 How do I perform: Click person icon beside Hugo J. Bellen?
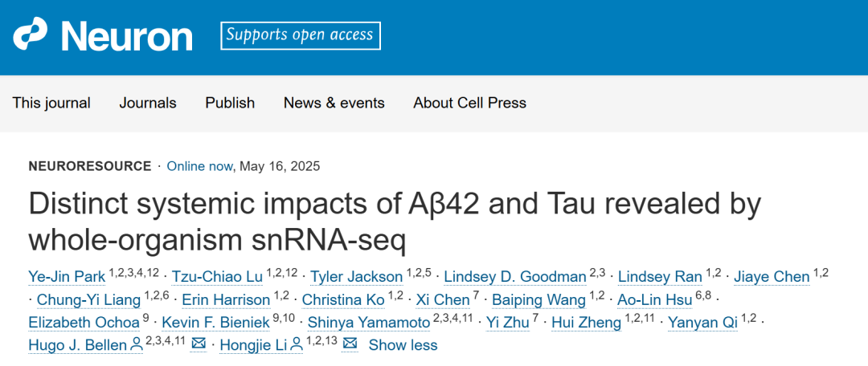pos(136,345)
